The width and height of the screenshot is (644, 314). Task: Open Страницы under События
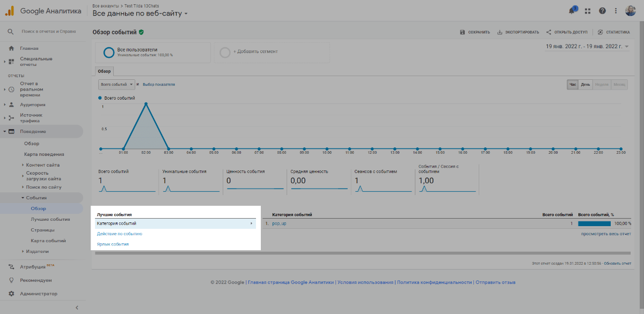tap(42, 230)
